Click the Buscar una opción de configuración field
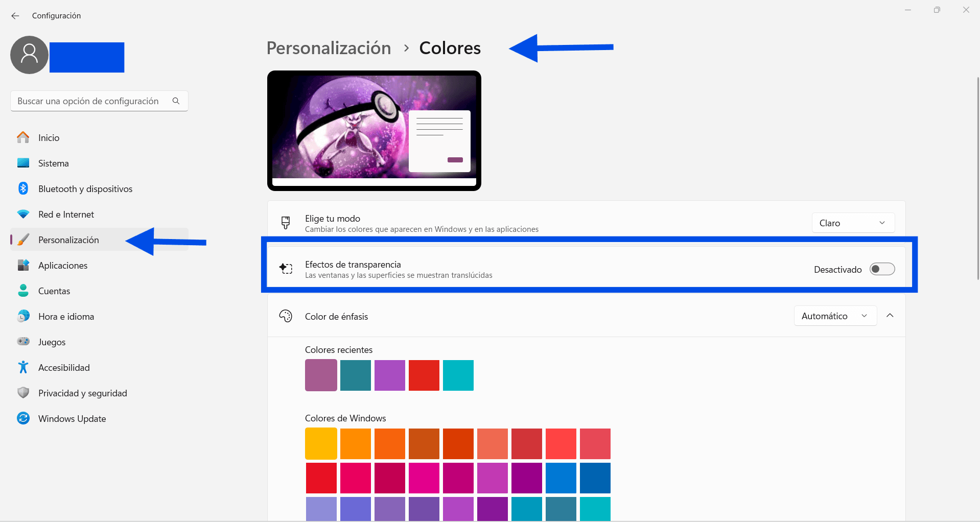Viewport: 980px width, 522px height. pos(99,101)
